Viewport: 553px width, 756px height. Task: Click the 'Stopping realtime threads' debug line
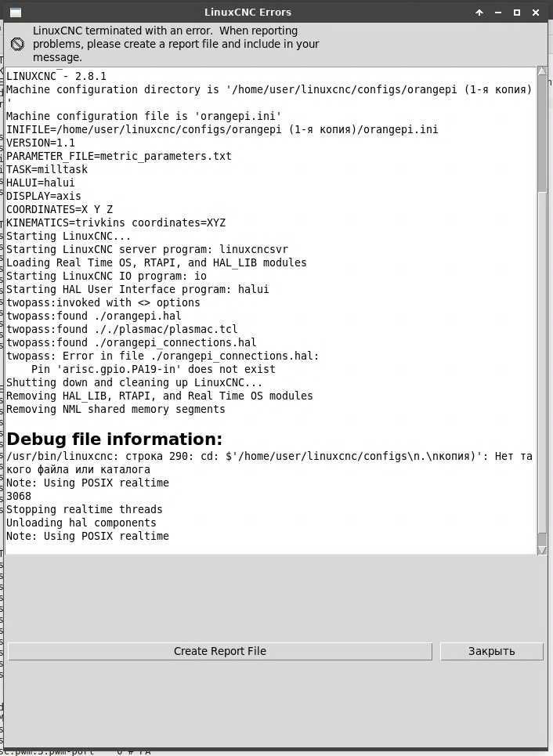(x=84, y=509)
